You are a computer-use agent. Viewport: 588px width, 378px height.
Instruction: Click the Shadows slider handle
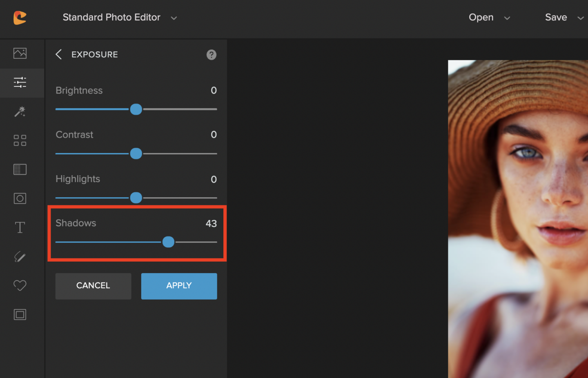168,242
